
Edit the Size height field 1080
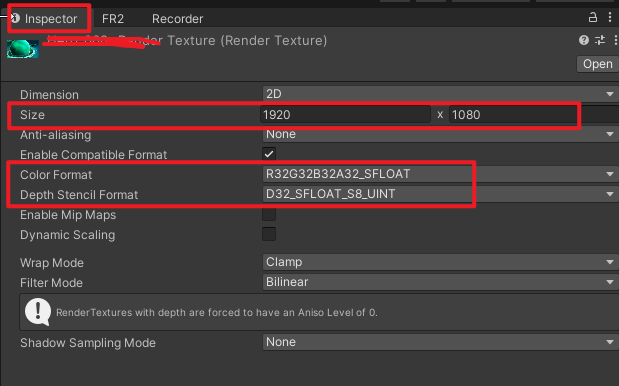534,114
